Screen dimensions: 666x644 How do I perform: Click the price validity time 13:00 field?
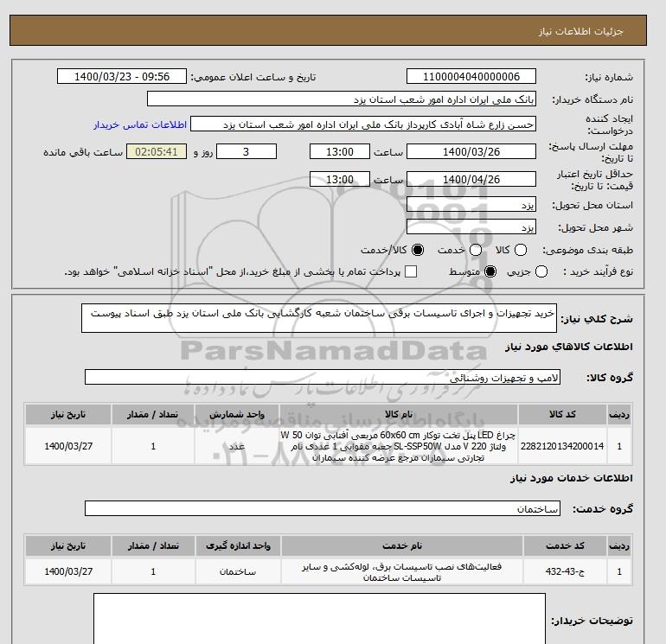coord(340,179)
